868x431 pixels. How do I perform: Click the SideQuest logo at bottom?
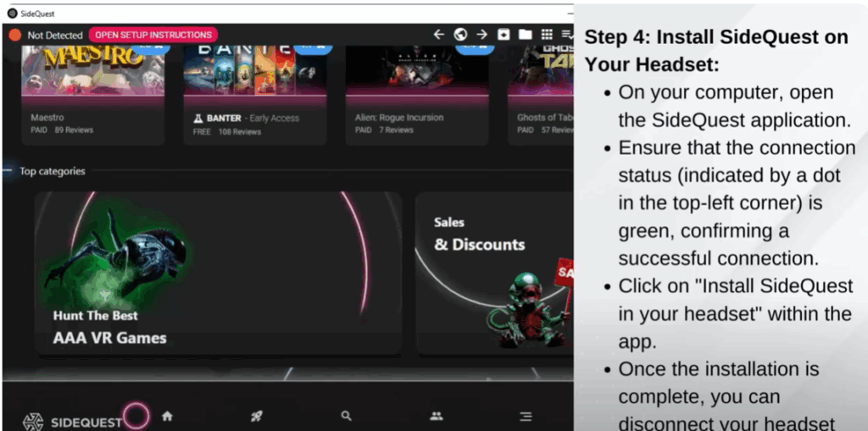(x=72, y=423)
